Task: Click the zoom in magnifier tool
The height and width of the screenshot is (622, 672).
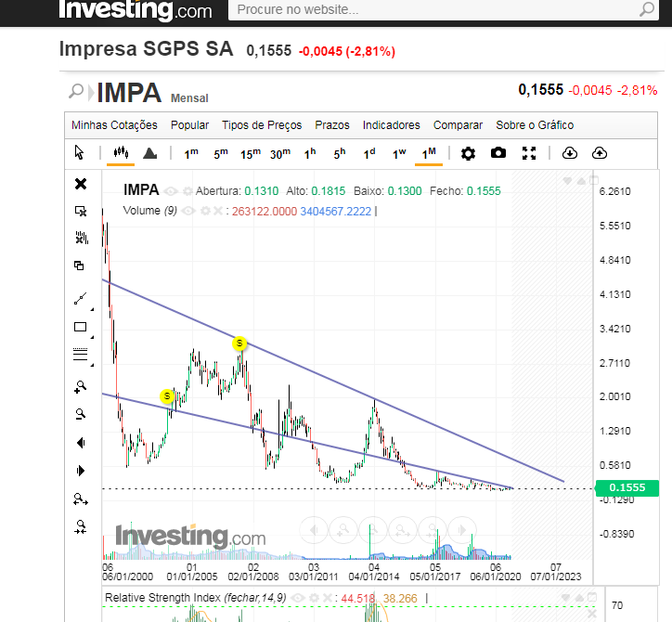Action: (x=80, y=387)
